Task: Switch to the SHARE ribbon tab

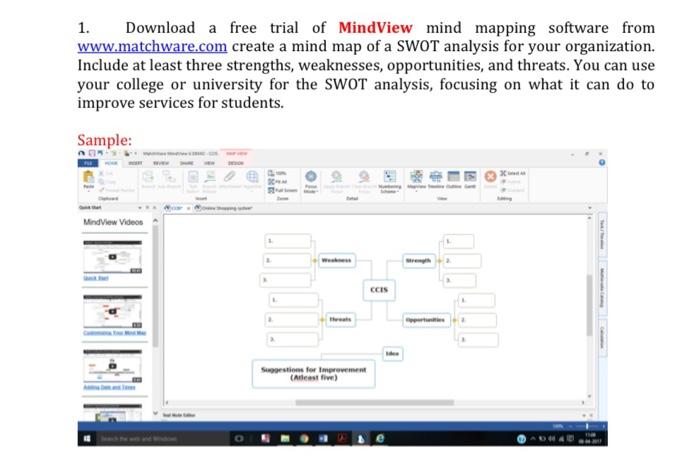Action: click(187, 163)
